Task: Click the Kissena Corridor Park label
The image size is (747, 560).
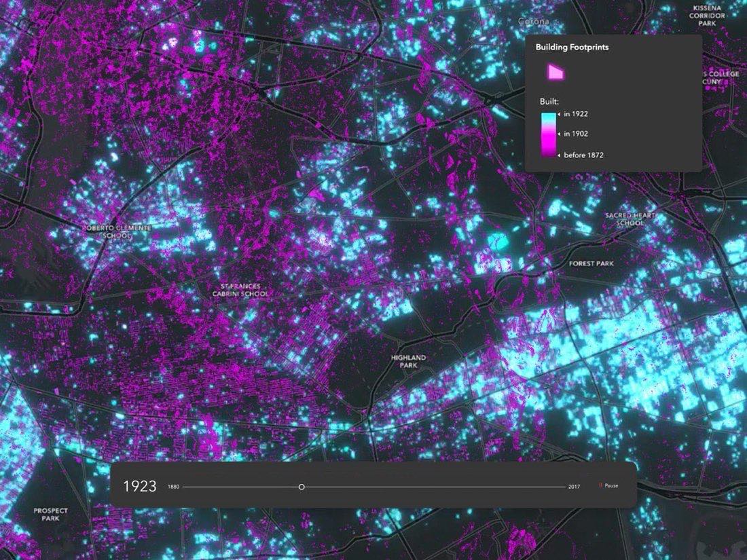Action: [x=707, y=16]
